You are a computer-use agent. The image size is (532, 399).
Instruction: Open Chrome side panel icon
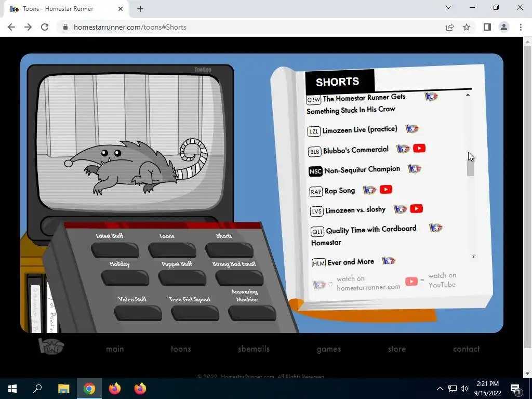487,27
